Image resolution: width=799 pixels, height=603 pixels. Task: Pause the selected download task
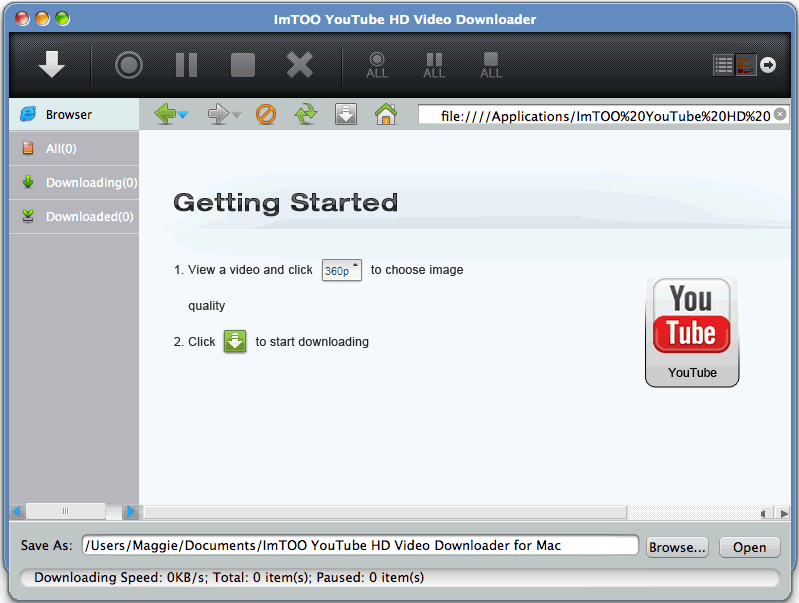pyautogui.click(x=186, y=65)
